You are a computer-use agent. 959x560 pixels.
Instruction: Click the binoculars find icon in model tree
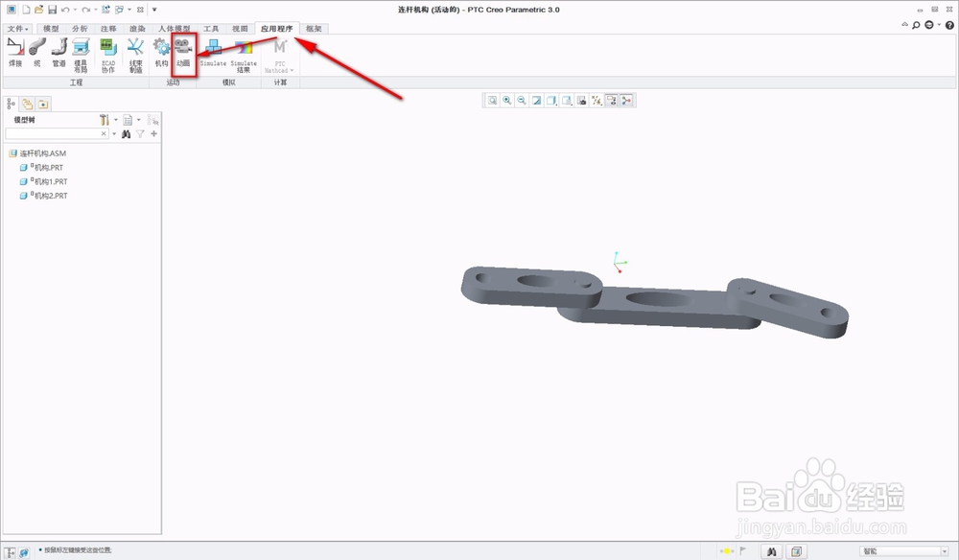(x=126, y=134)
